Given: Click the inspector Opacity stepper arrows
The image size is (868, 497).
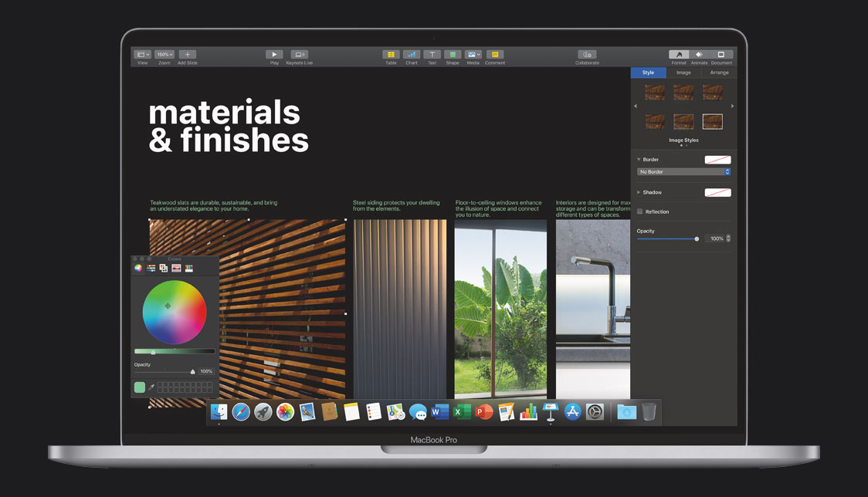Looking at the screenshot, I should (x=728, y=238).
